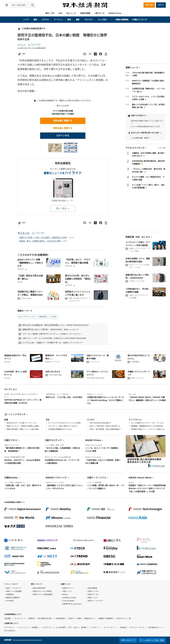Image resolution: width=170 pixels, height=644 pixels.
Task: Share to Facebook icon below the article
Action: 101,223
